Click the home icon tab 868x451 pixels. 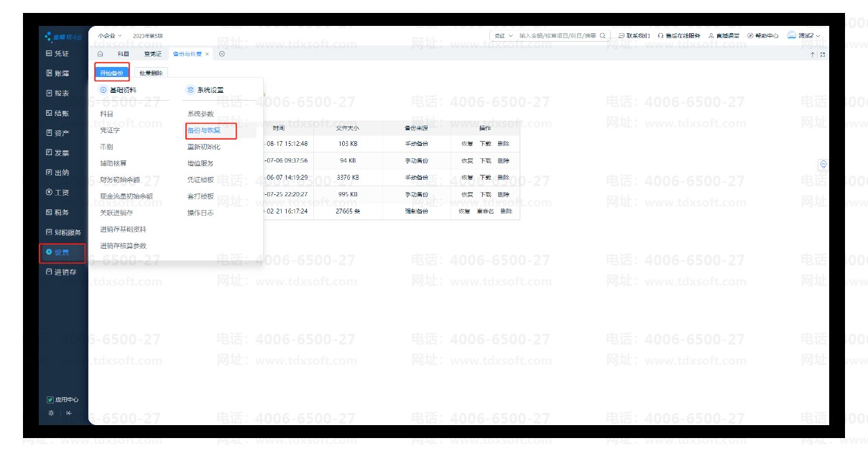click(100, 54)
